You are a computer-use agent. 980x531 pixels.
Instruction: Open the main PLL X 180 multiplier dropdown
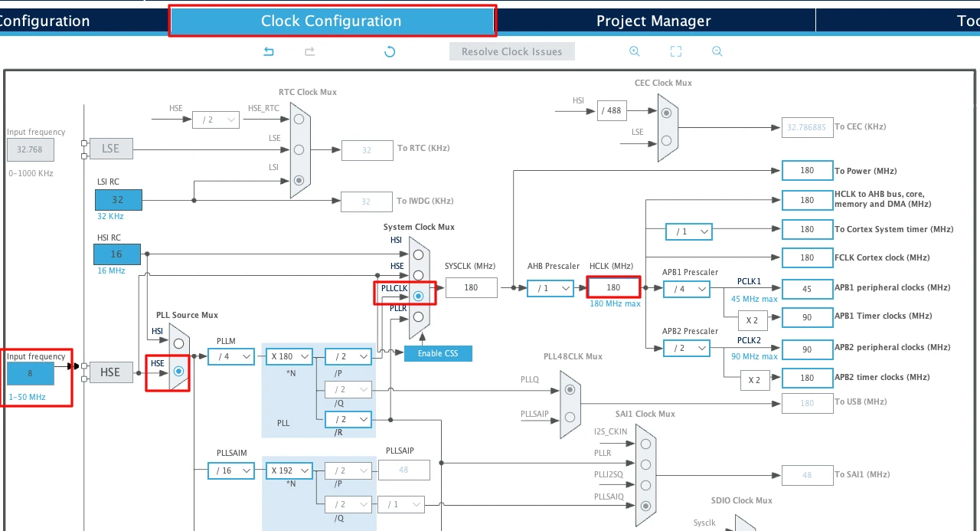click(290, 356)
